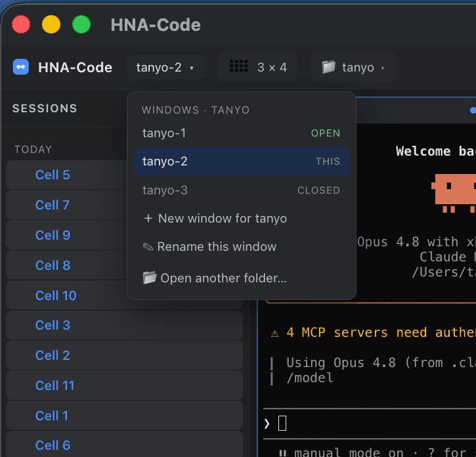
Task: Open the Cell 6 session
Action: 125,445
